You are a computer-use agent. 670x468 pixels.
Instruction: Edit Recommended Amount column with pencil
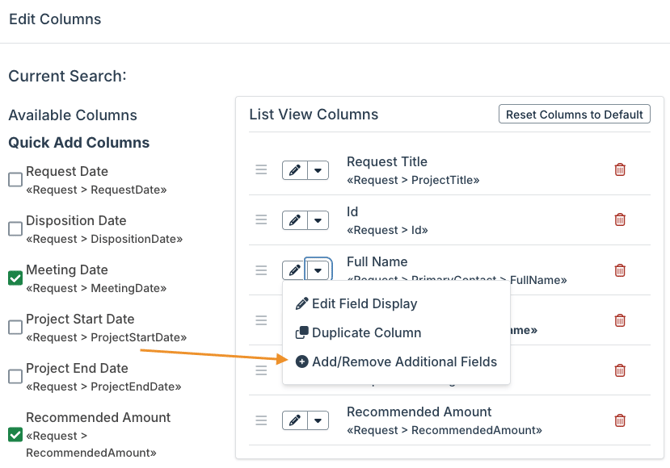[x=294, y=420]
